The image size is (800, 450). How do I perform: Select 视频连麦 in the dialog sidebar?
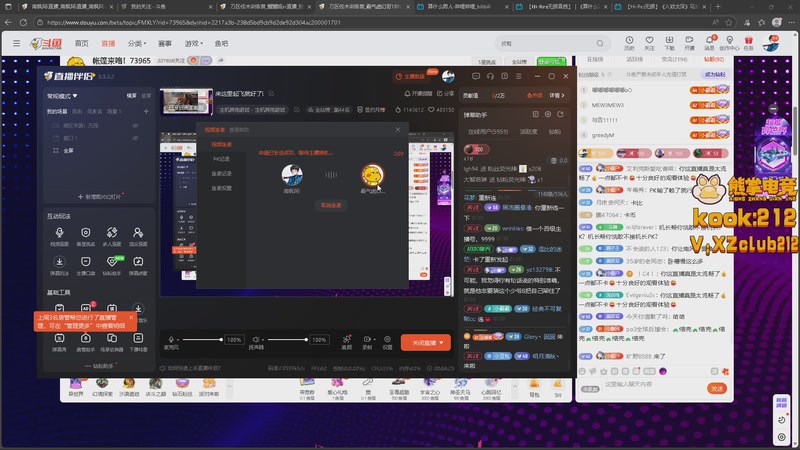(x=221, y=144)
